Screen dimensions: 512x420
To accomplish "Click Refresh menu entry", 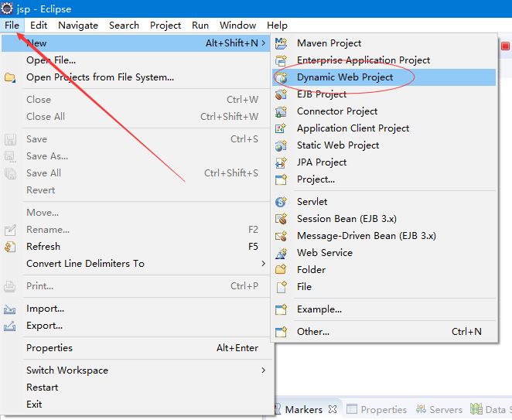I will [x=136, y=247].
